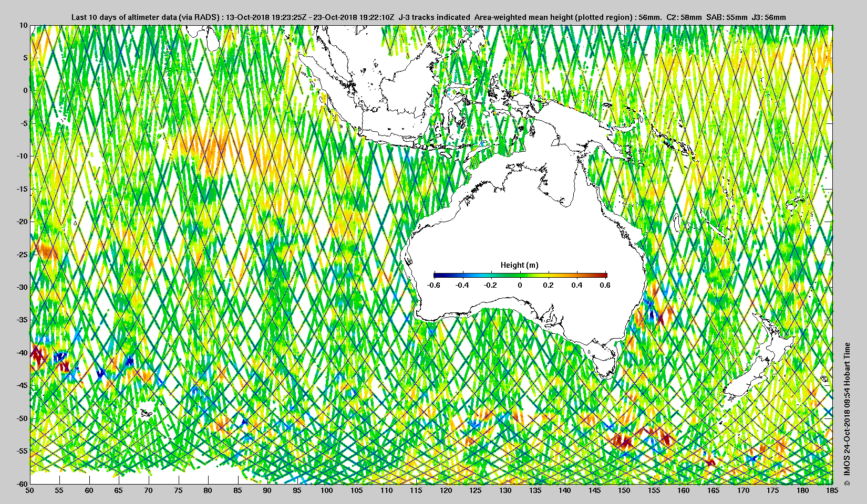Select the -0.6 tick label under colorbar
Viewport: 867px width, 504px height.
point(434,285)
